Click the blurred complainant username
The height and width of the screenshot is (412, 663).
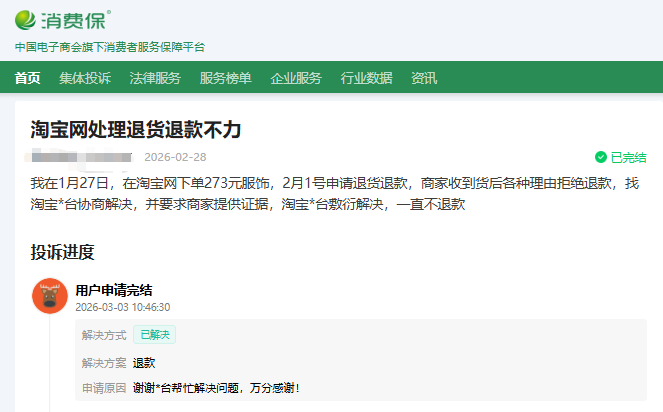click(81, 157)
